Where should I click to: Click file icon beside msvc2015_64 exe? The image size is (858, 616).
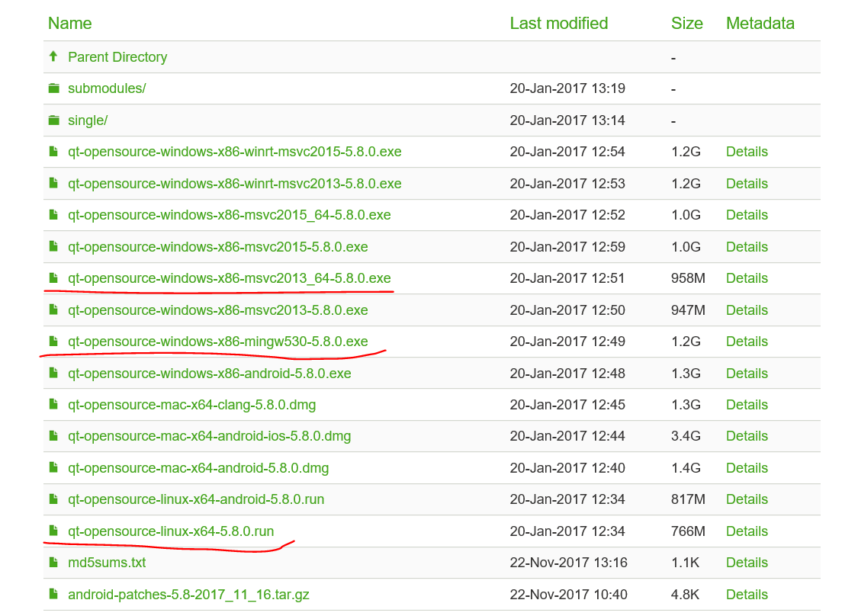coord(53,214)
